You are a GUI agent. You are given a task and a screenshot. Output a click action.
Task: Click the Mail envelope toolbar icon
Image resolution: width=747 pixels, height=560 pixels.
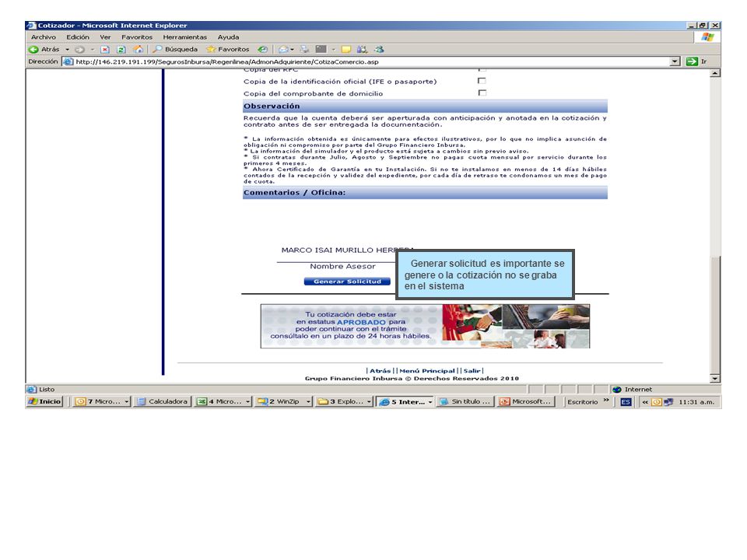click(283, 50)
